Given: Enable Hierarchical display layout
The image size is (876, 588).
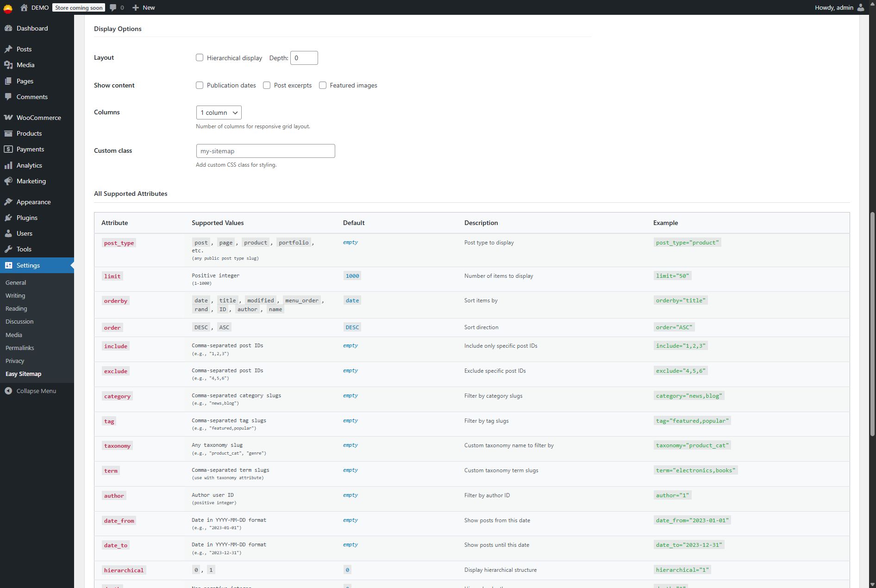Looking at the screenshot, I should tap(200, 57).
